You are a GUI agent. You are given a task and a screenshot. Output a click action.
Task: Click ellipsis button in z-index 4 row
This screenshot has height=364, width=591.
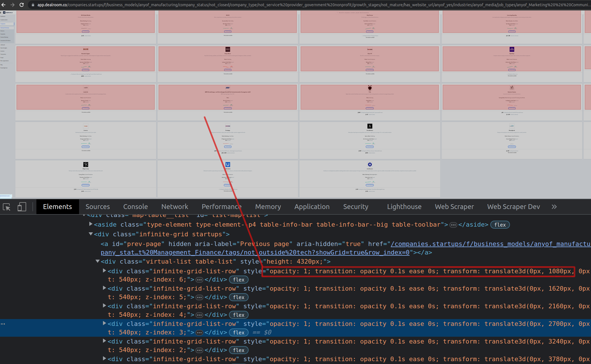[199, 315]
